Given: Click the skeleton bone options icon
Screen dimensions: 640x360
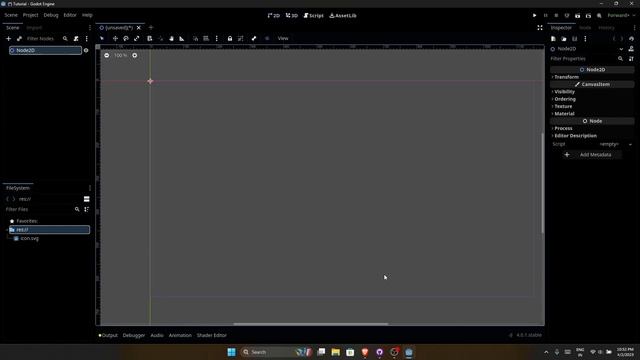Looking at the screenshot, I should (254, 38).
